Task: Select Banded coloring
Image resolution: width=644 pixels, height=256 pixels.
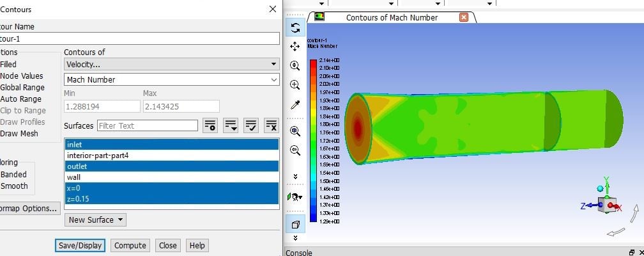Action: tap(13, 174)
